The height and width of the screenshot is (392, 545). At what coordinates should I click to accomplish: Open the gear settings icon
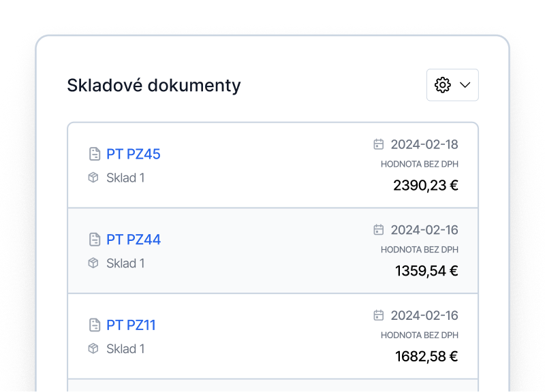442,85
